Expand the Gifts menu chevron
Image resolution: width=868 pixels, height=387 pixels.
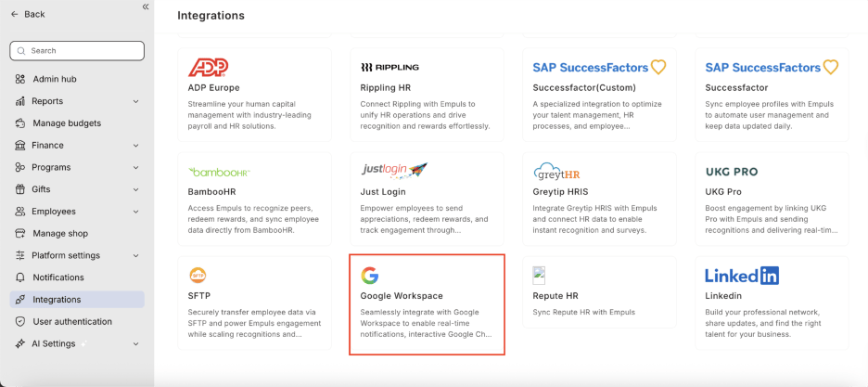point(136,189)
